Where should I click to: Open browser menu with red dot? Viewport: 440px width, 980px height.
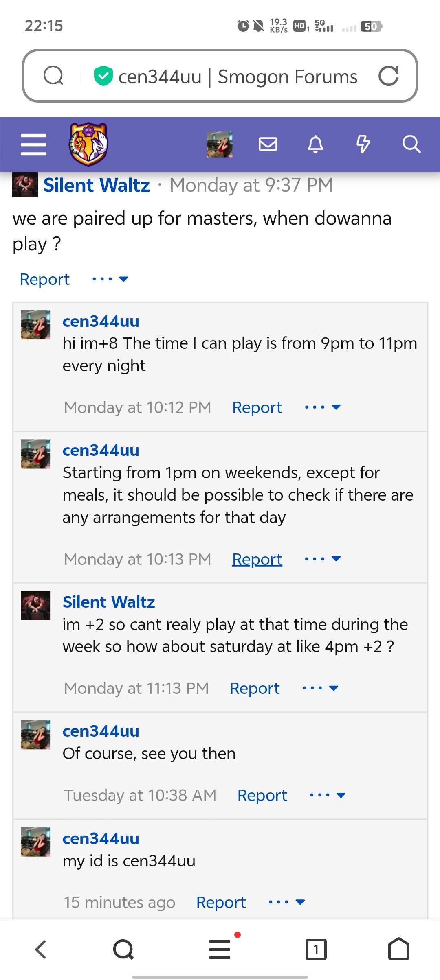(x=220, y=949)
